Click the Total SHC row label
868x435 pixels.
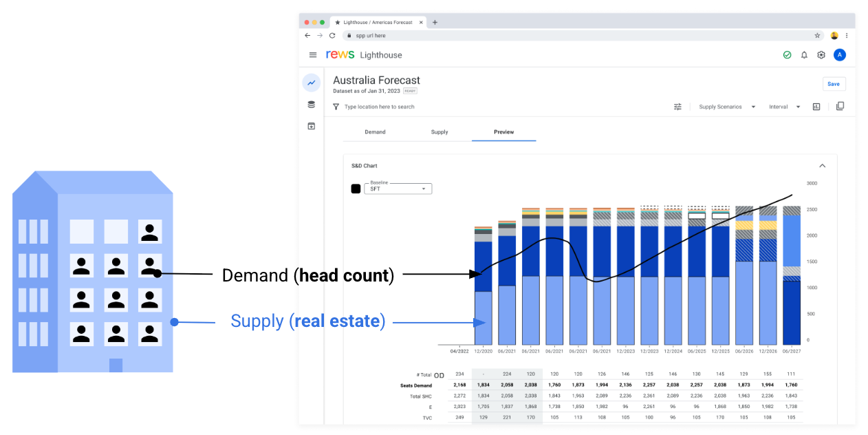click(x=420, y=396)
